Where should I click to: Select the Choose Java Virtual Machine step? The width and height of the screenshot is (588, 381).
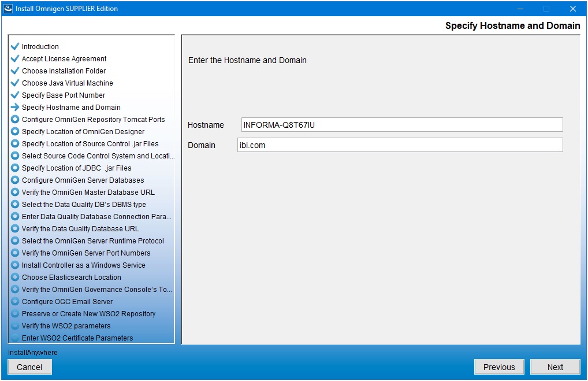pyautogui.click(x=68, y=83)
